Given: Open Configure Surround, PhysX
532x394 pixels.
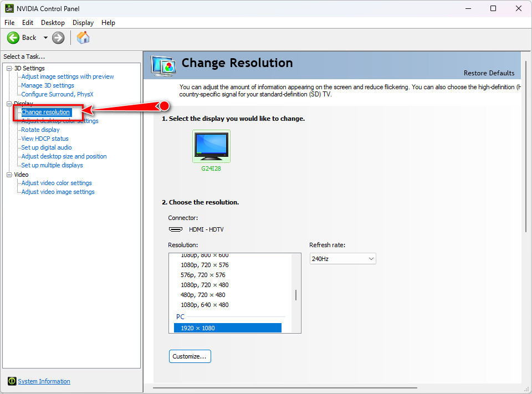Looking at the screenshot, I should pyautogui.click(x=57, y=94).
